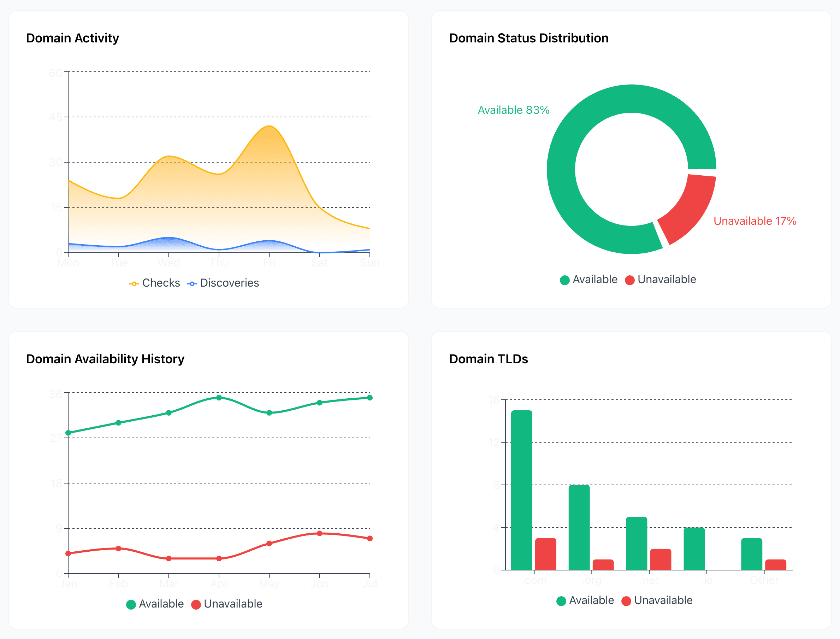Select the green Available legend dot icon

click(x=565, y=280)
